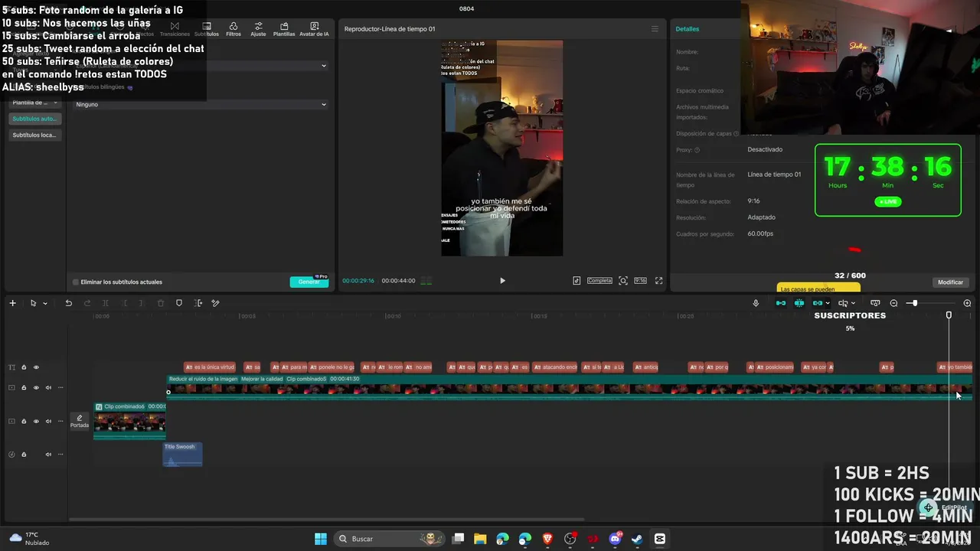Open the Ajuste tab

click(x=258, y=30)
